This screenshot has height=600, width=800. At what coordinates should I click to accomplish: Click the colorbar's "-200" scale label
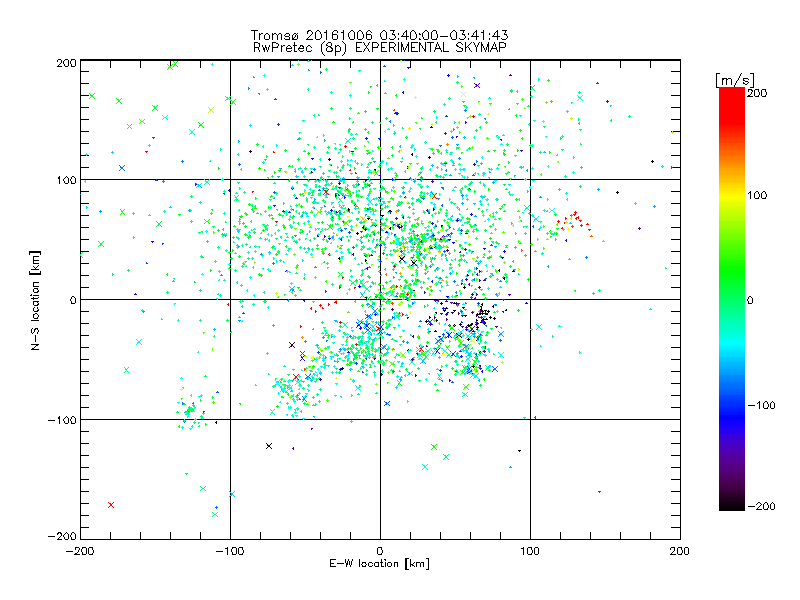point(761,506)
